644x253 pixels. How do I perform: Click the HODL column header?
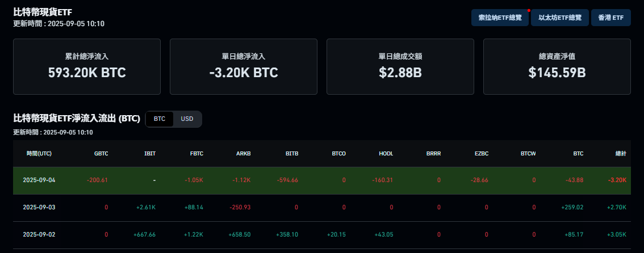coord(386,154)
